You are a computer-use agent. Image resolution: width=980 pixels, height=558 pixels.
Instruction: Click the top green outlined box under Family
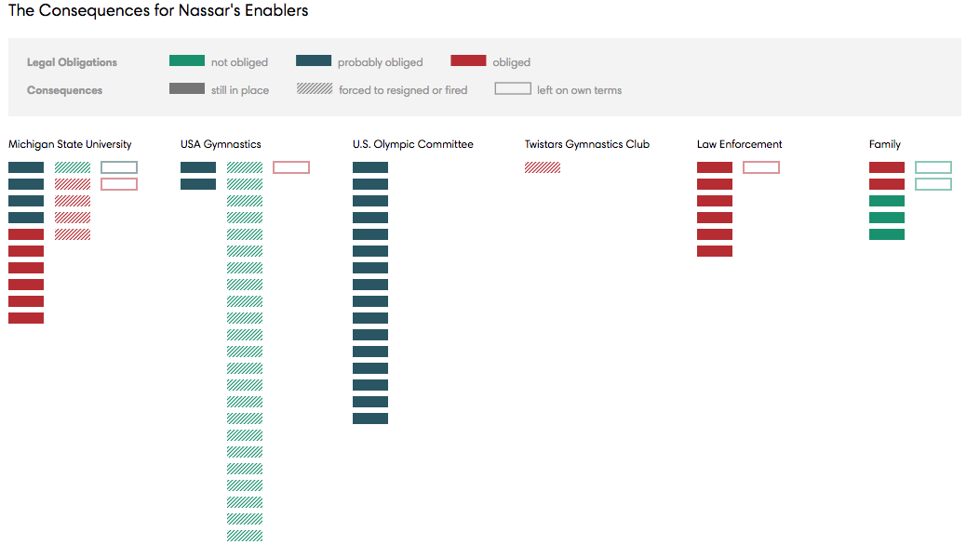coord(933,167)
